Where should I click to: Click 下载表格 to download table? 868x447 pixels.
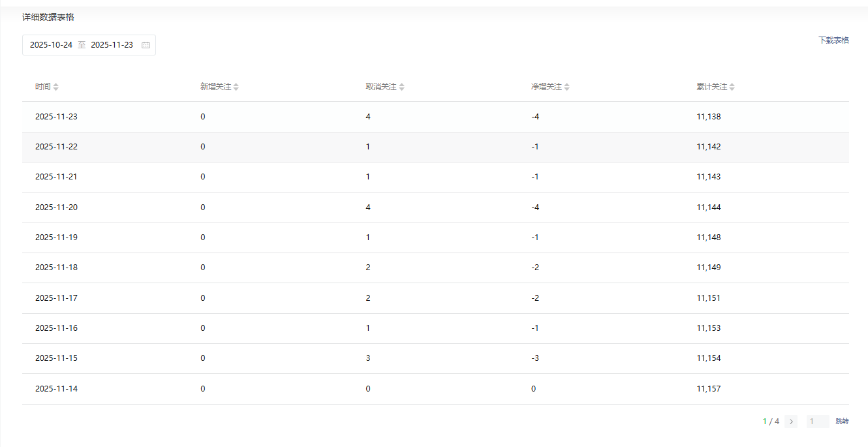pyautogui.click(x=833, y=40)
